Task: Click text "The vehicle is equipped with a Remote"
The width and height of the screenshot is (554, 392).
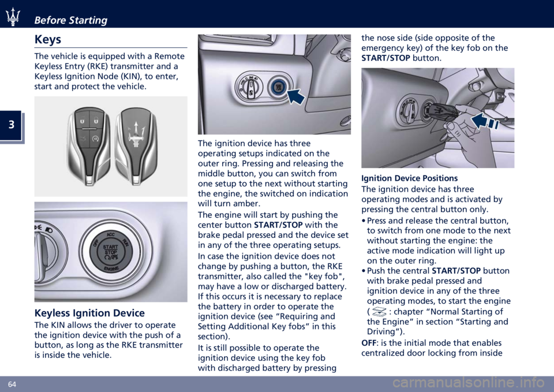Action: [110, 56]
